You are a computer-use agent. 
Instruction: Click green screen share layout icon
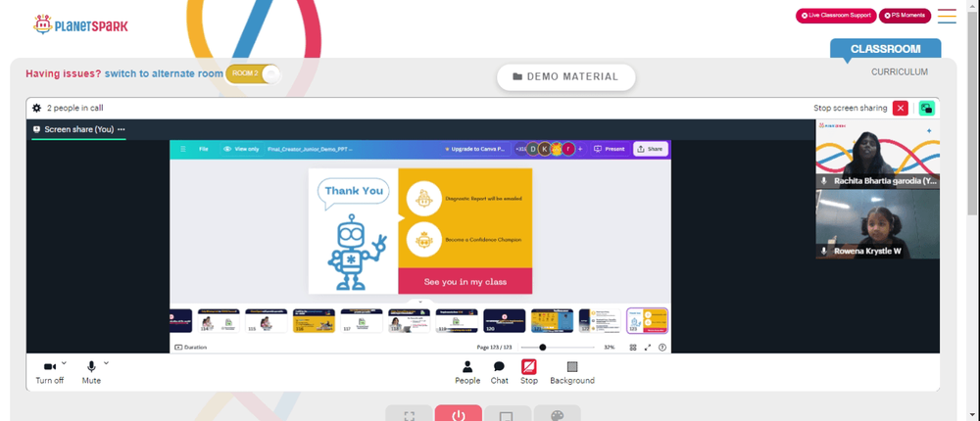click(x=927, y=108)
